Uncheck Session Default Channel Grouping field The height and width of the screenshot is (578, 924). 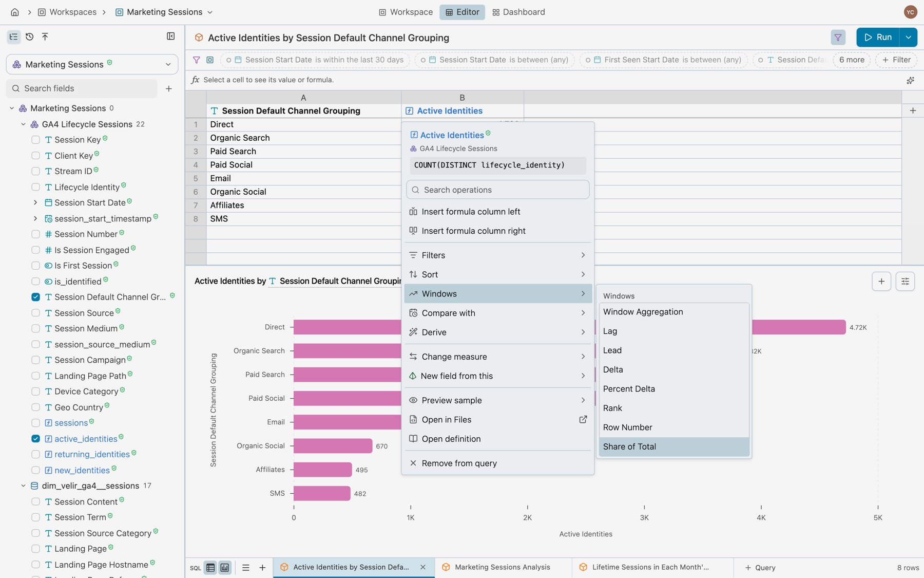(35, 297)
